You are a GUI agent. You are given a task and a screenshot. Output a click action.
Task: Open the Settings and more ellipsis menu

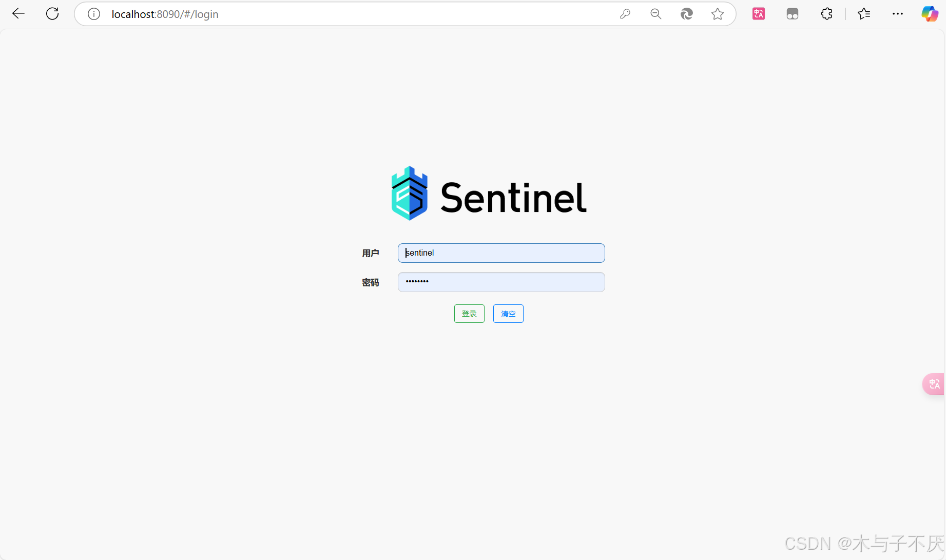[x=898, y=14]
